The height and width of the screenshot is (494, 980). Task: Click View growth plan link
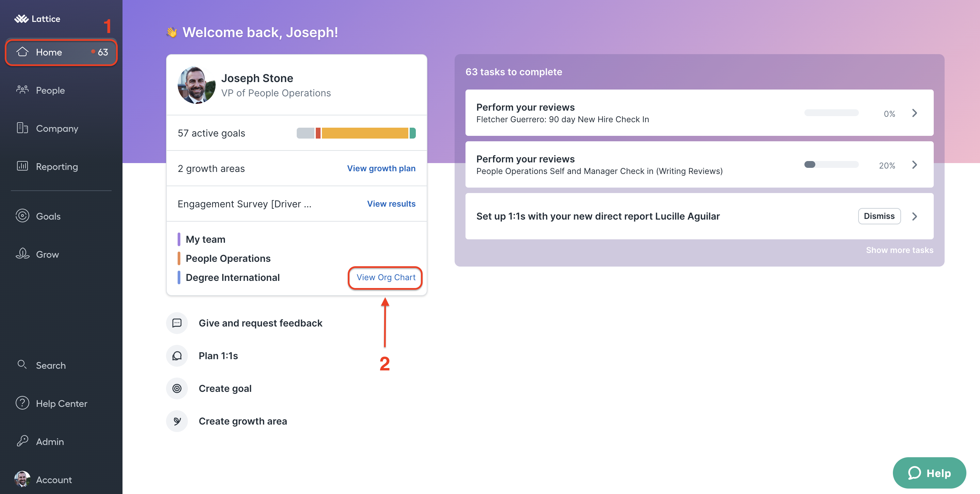pyautogui.click(x=381, y=168)
